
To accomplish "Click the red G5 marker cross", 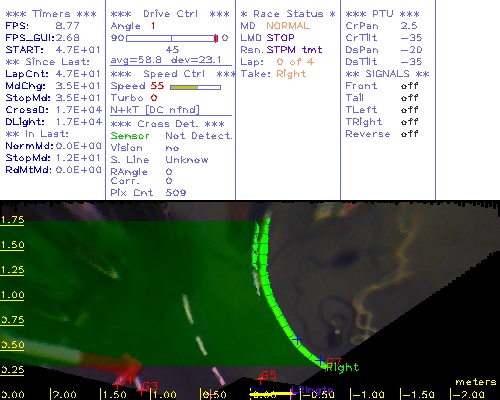I will [x=261, y=379].
